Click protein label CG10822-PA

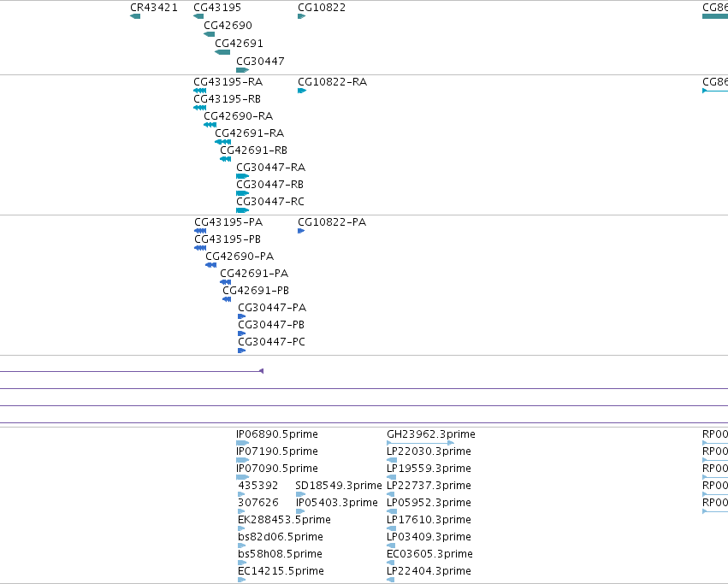(x=332, y=222)
